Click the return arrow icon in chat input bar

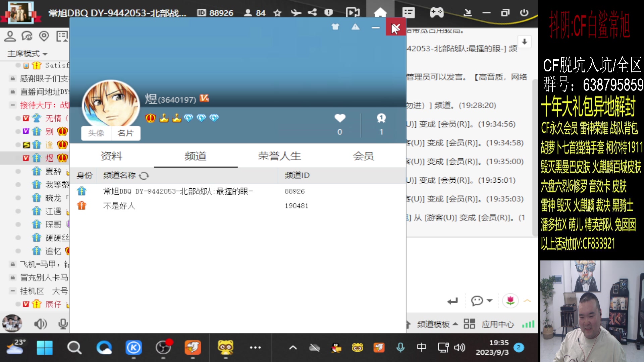pyautogui.click(x=452, y=301)
